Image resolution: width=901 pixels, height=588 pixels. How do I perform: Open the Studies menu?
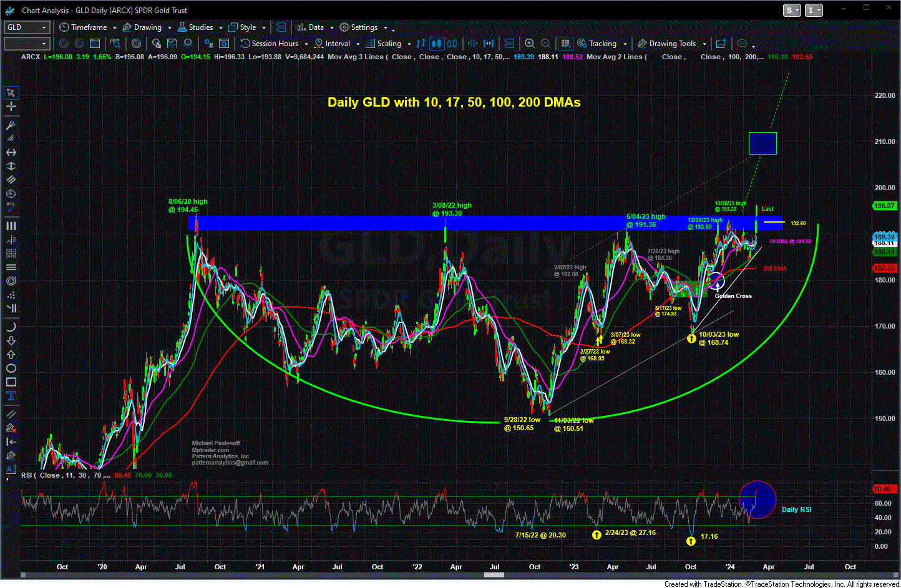[195, 27]
